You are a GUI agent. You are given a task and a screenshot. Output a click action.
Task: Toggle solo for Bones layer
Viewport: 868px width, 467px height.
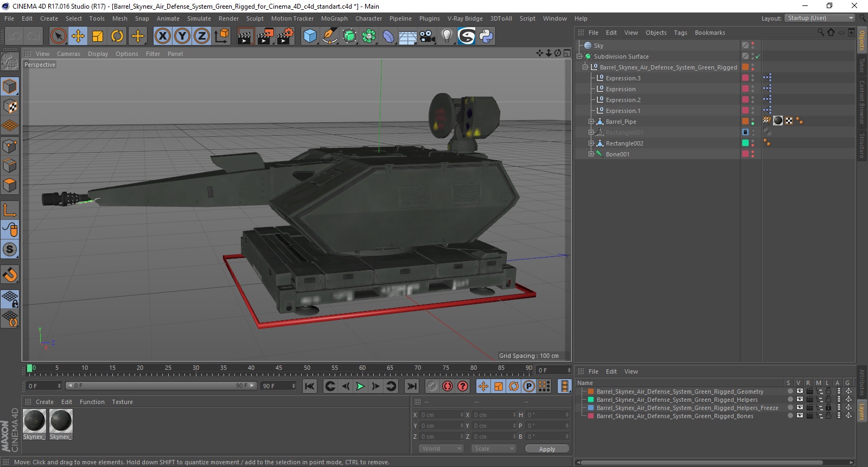point(790,415)
